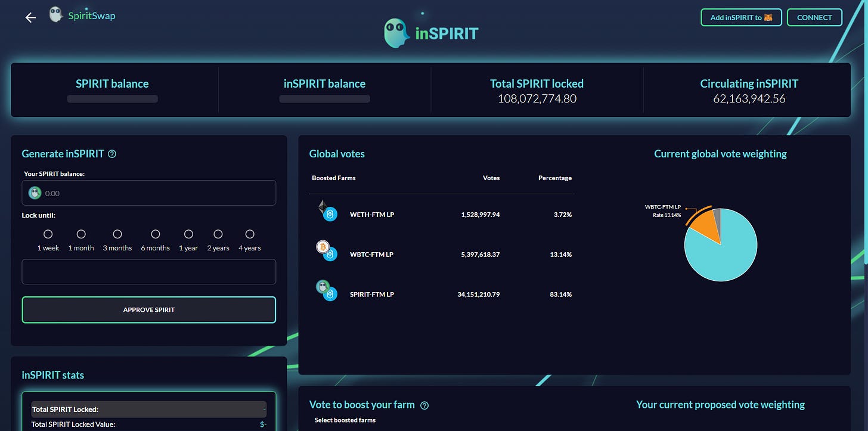The width and height of the screenshot is (868, 431).
Task: Click the votes value 5,397,618.37
Action: click(480, 255)
